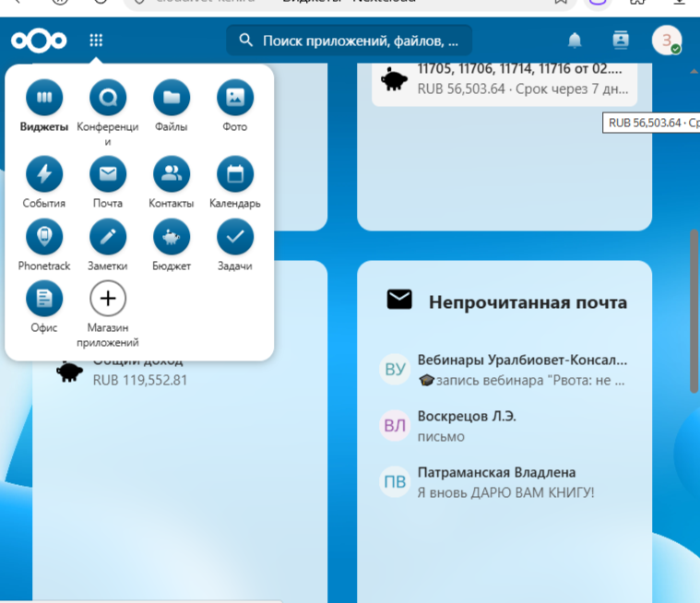700x603 pixels.
Task: Open mail from Воскрецов Л.Э.
Action: (x=504, y=426)
